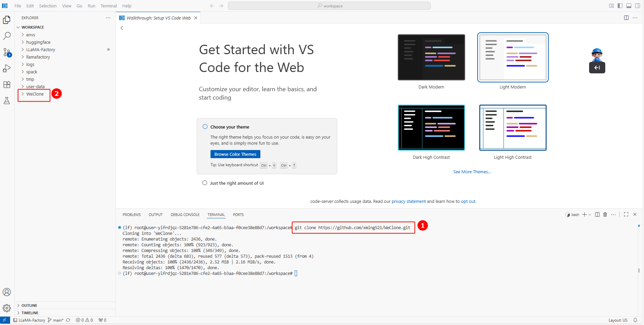Click the workspace command center search box
Screen dimensions: 644x325
329,6
